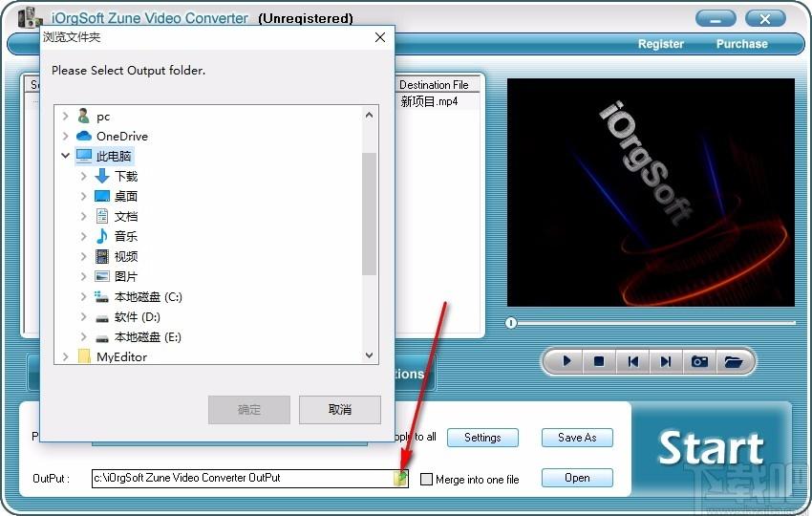Click the 视频 film strip icon
Viewport: 812px width, 516px height.
point(102,256)
